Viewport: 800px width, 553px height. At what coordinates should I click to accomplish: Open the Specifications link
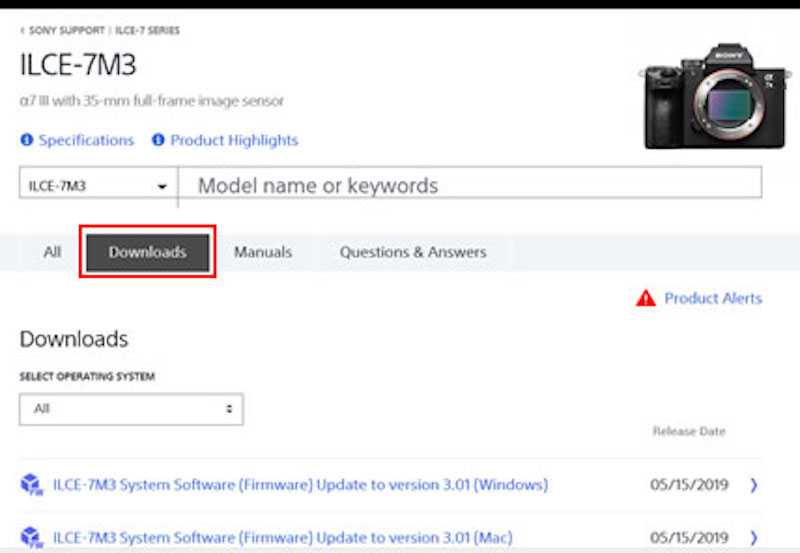pyautogui.click(x=86, y=140)
